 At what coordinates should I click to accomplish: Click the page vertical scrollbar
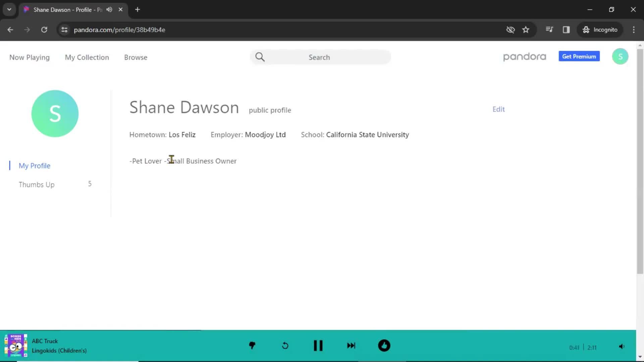click(640, 161)
